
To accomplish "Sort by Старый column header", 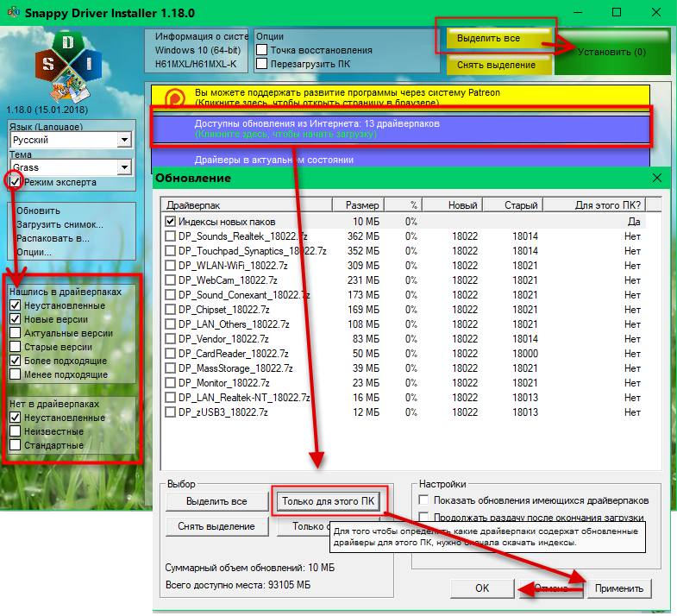I will 512,205.
